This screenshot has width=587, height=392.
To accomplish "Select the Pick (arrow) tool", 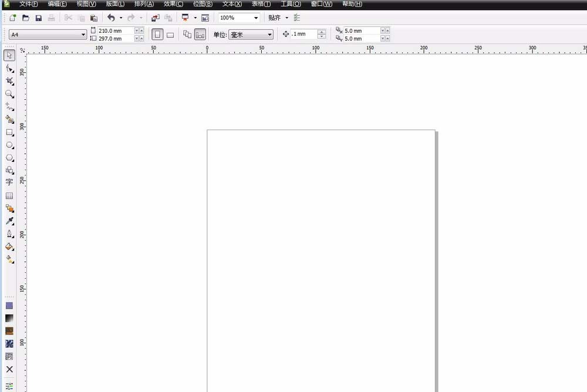I will point(9,56).
